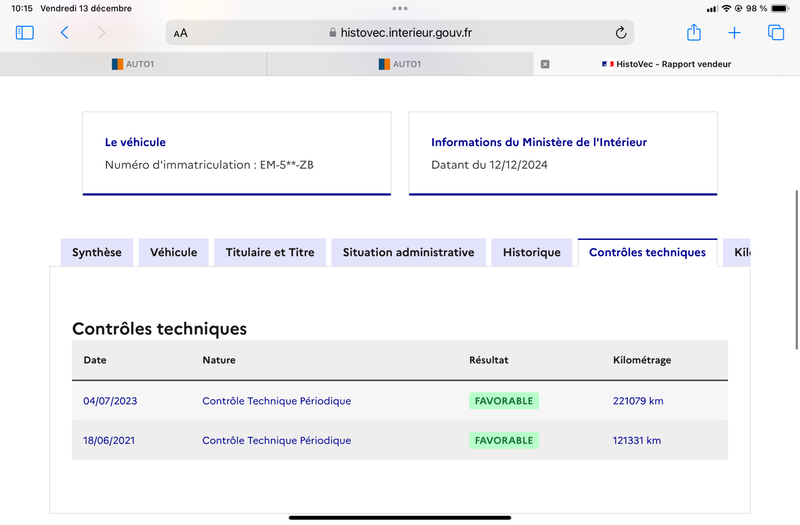
Task: Click the FAVORABLE badge for 18/06/2021
Action: [504, 440]
